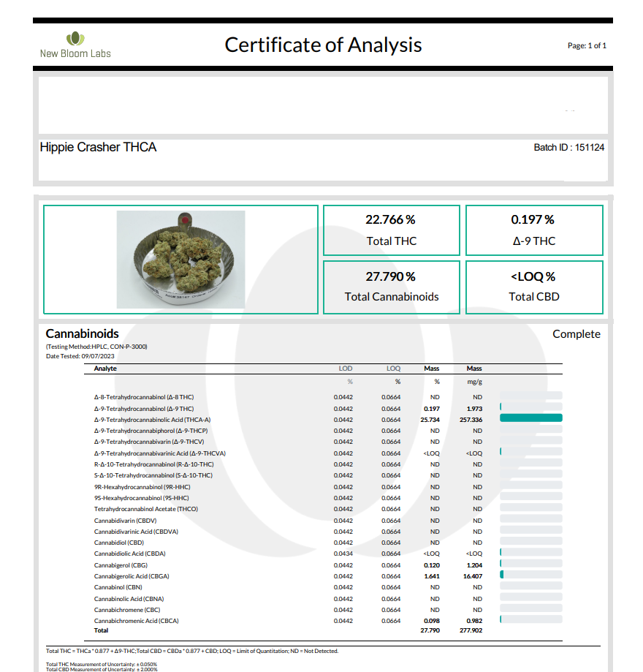Click the Cannabidivarin (CBDV) analyte name
This screenshot has height=672, width=643.
click(126, 521)
